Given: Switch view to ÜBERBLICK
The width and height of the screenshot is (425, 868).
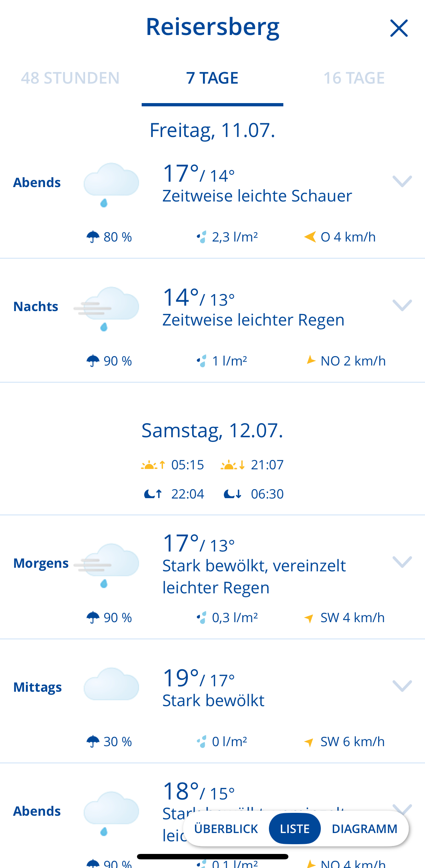Looking at the screenshot, I should [x=226, y=829].
